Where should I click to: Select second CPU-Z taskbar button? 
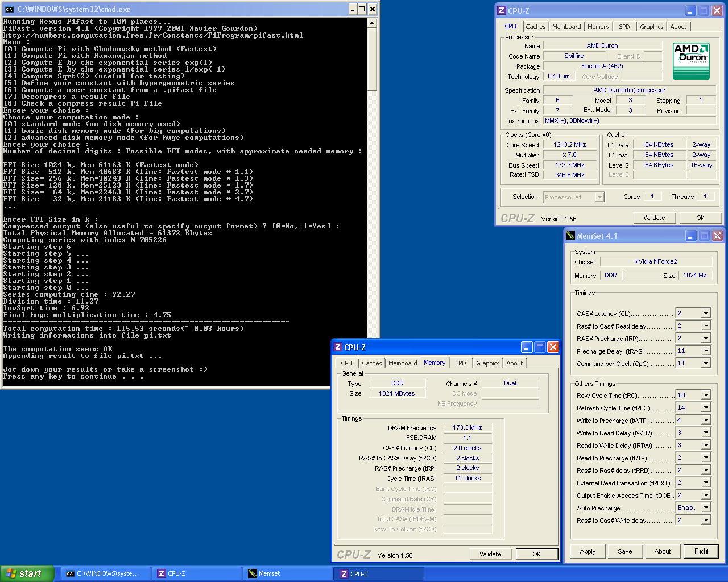coord(379,574)
